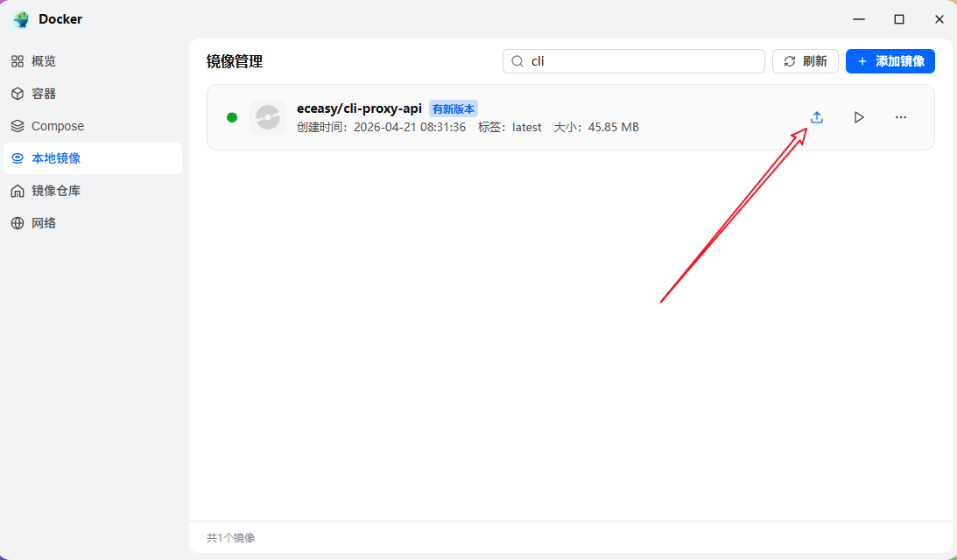Open the Compose section
The width and height of the screenshot is (957, 560).
click(x=93, y=126)
